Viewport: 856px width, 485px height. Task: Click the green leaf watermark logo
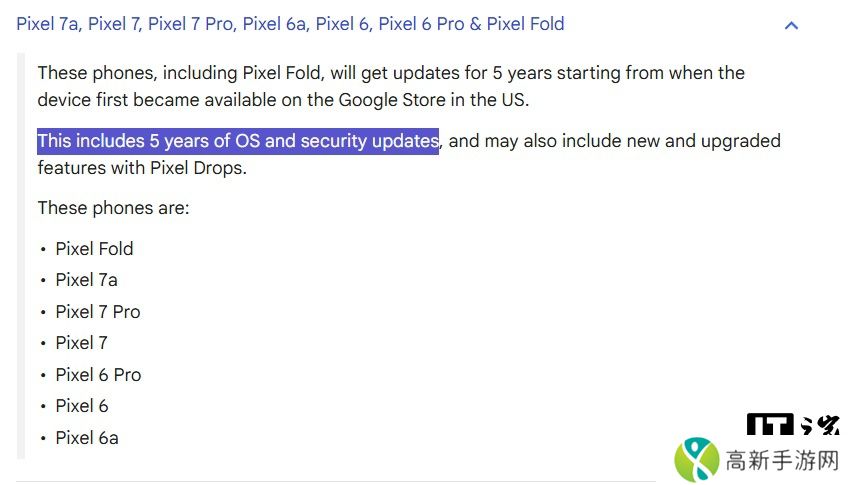696,460
